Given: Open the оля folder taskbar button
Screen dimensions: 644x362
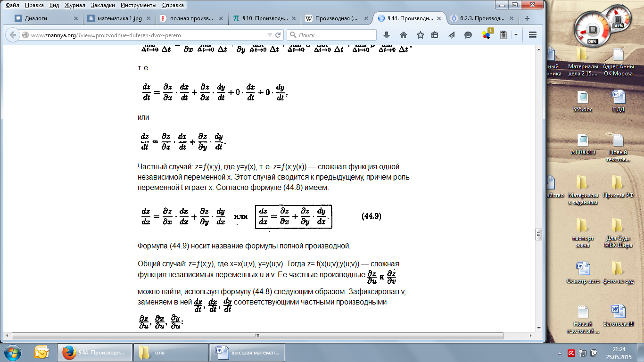Looking at the screenshot, I should [172, 352].
